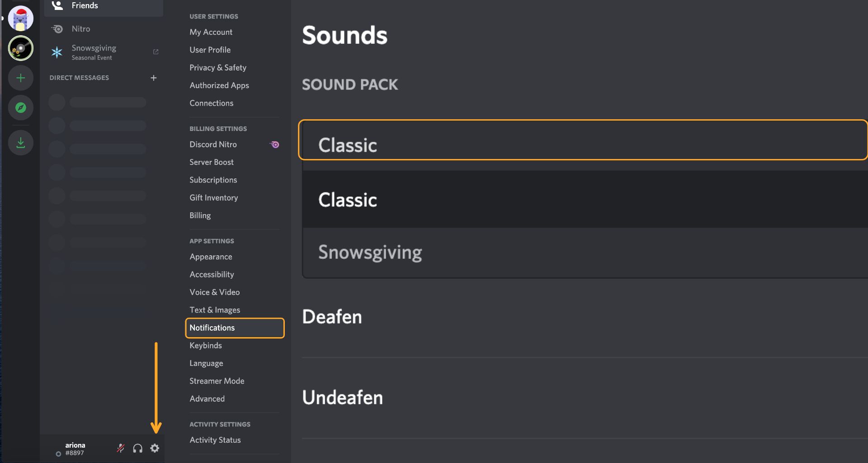Click the Friends icon in the sidebar
This screenshot has width=868, height=463.
pyautogui.click(x=57, y=5)
